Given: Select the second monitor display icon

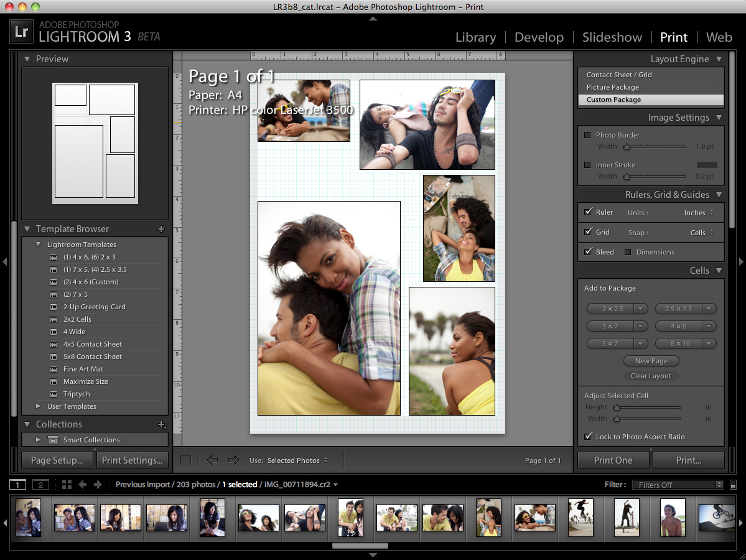Looking at the screenshot, I should click(x=40, y=485).
